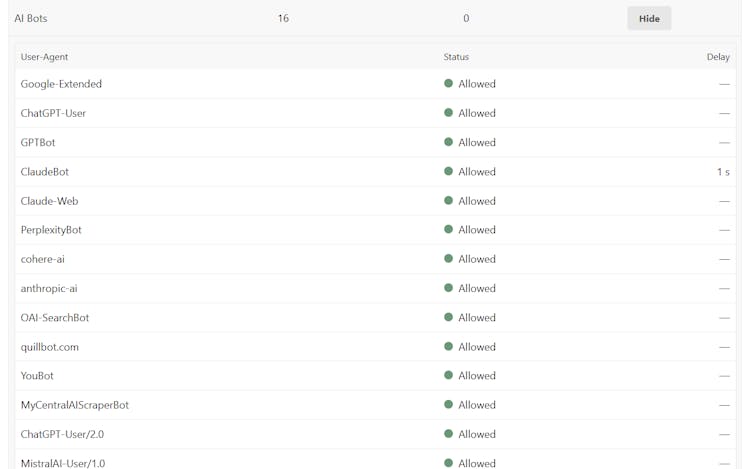Click the Delay column header
750x469 pixels.
point(717,57)
